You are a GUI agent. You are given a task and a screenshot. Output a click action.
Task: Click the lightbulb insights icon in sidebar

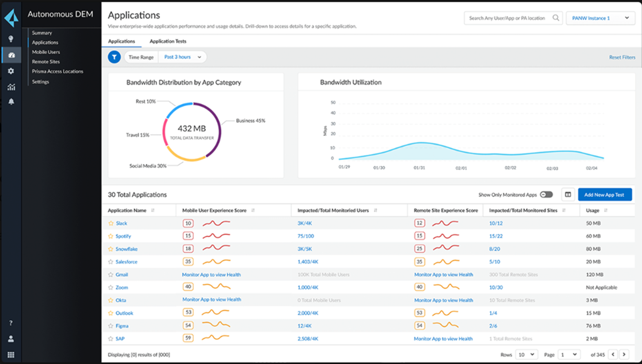tap(11, 39)
